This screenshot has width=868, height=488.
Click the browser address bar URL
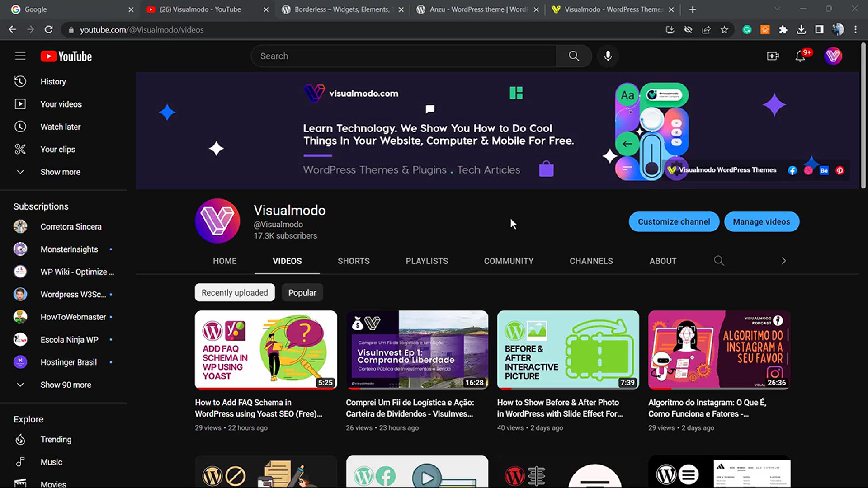[142, 30]
